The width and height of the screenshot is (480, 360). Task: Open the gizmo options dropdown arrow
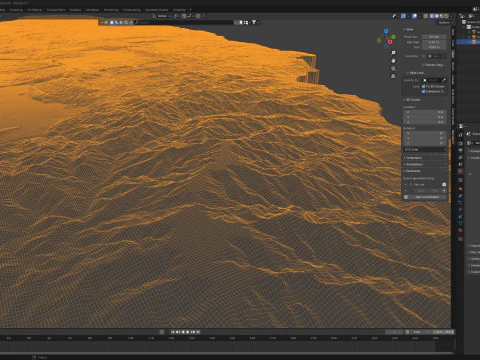coord(408,16)
